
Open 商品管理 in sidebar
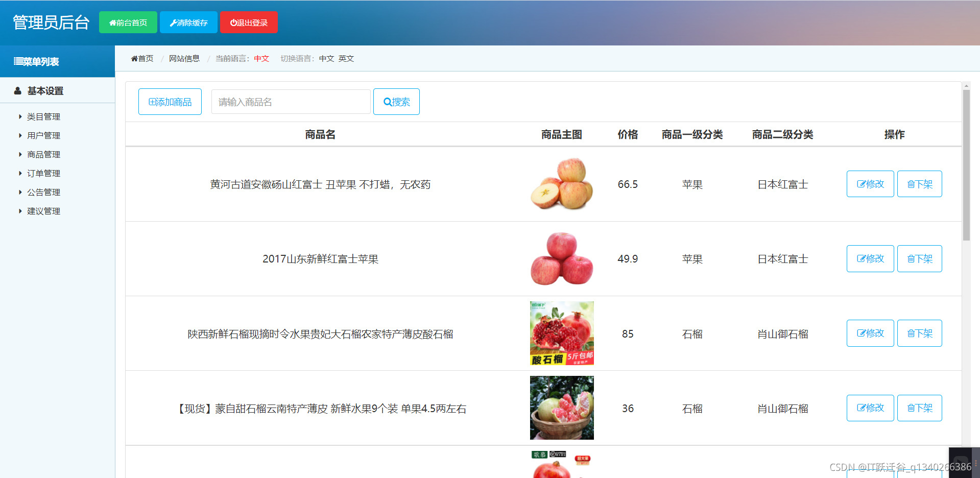[x=43, y=154]
